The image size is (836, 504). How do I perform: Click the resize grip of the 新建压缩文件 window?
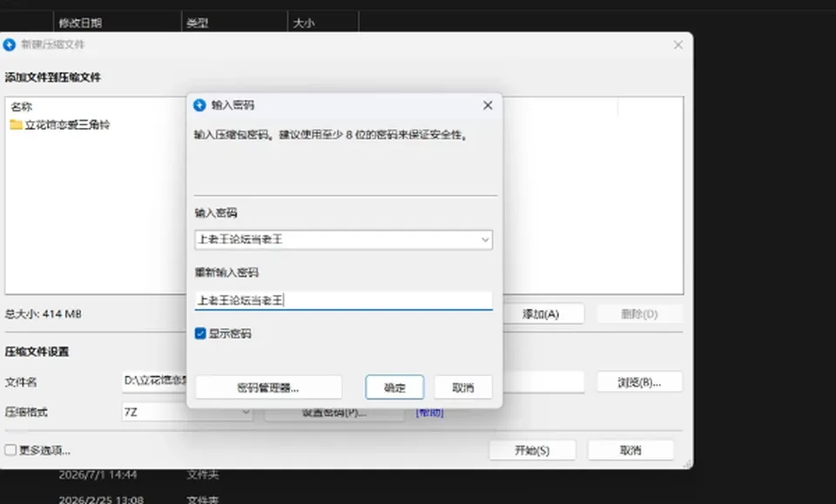[x=687, y=463]
